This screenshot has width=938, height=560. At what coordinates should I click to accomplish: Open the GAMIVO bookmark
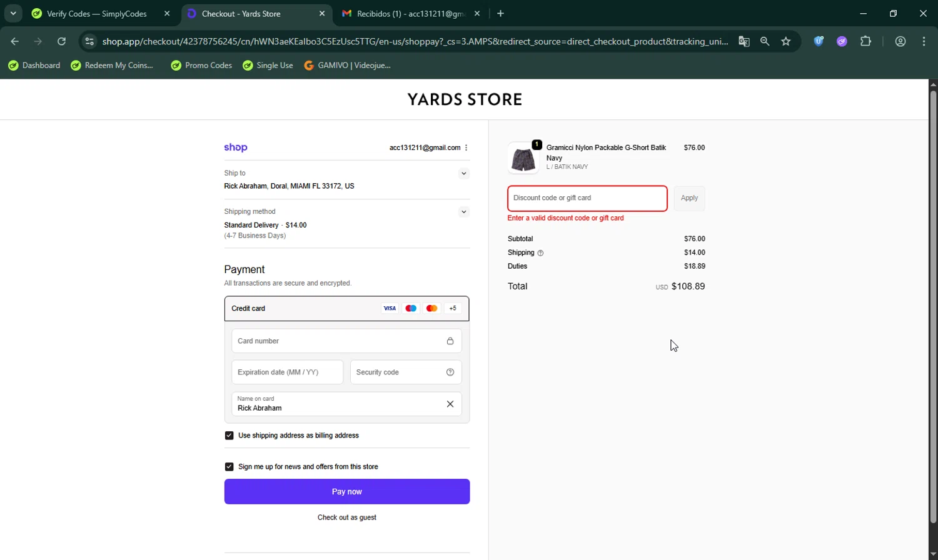[x=347, y=65]
